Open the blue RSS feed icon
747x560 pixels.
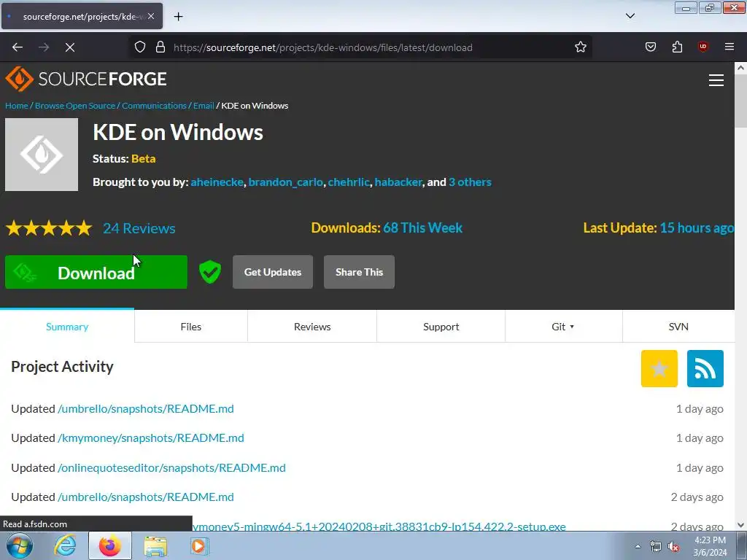pos(705,368)
